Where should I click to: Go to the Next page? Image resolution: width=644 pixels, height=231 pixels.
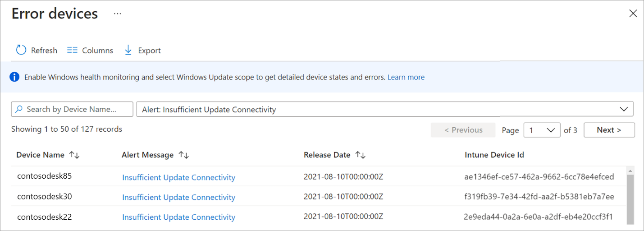(x=609, y=130)
